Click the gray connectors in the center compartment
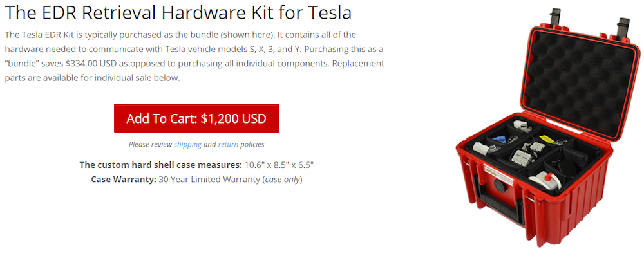Screen dimensions: 644x258 pos(519,154)
